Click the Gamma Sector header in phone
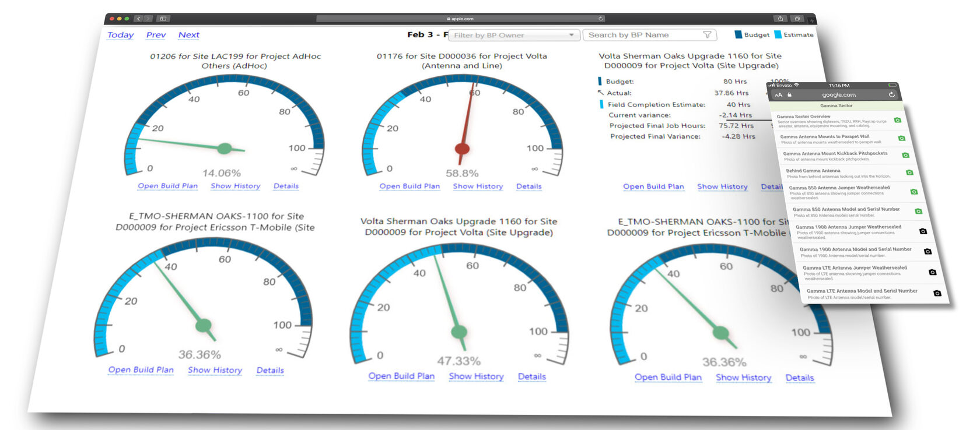Screen dimensions: 980x430 [x=836, y=105]
